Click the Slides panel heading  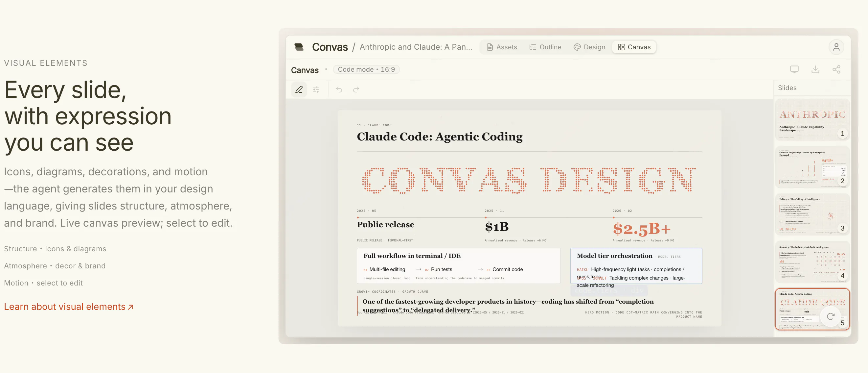click(x=787, y=88)
